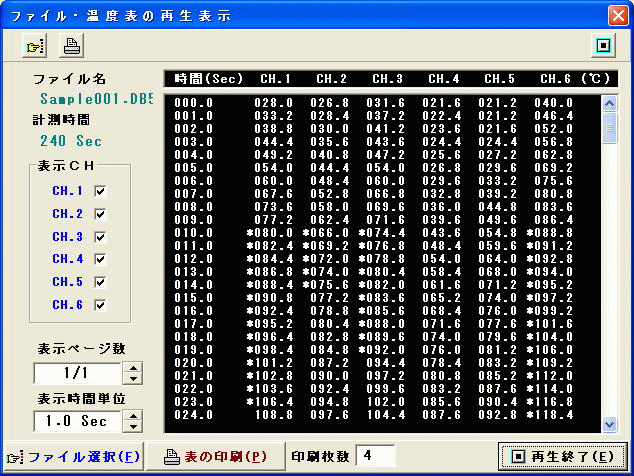Click the value *066.0 in CH.2 column
This screenshot has width=634, height=476.
point(325,233)
